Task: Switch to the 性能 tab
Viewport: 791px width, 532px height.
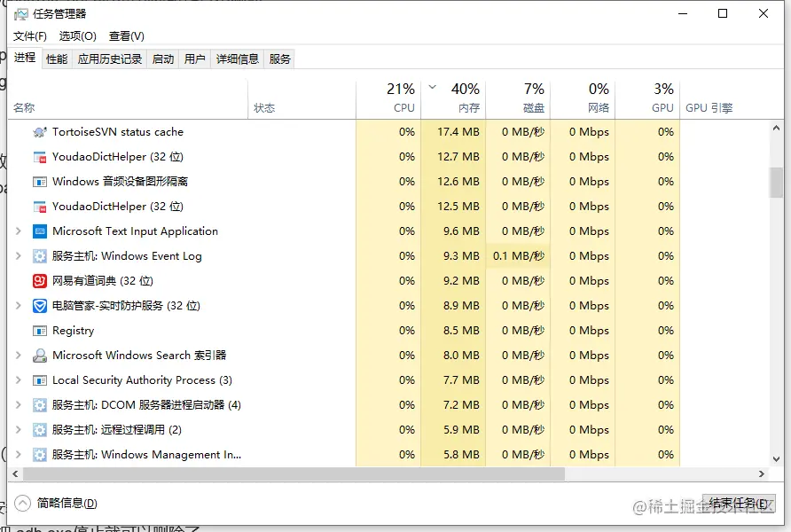Action: (57, 59)
